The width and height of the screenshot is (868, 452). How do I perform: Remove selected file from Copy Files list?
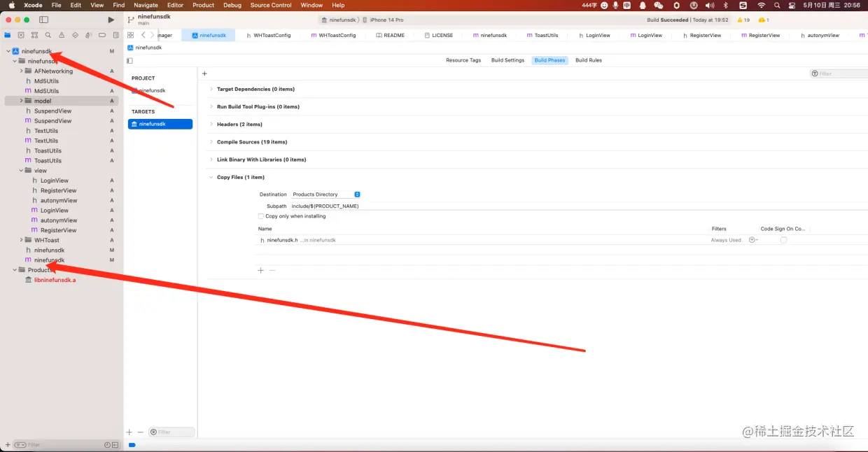pyautogui.click(x=272, y=270)
